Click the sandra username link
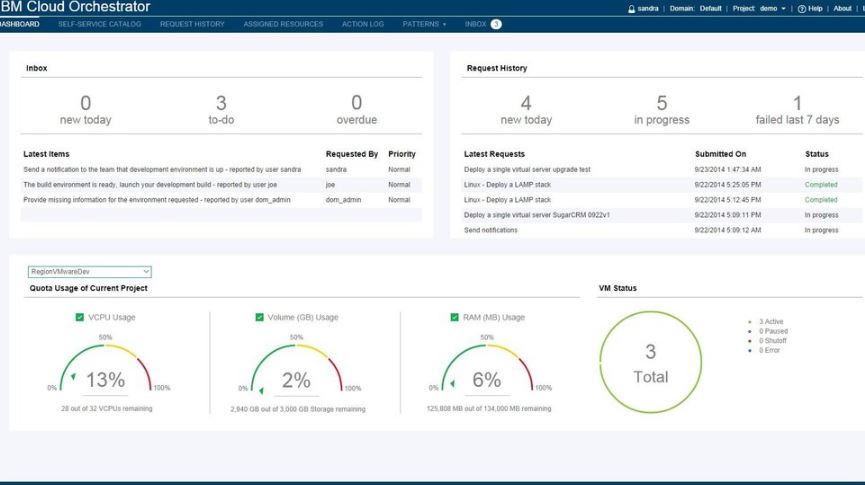The width and height of the screenshot is (865, 485). tap(648, 9)
